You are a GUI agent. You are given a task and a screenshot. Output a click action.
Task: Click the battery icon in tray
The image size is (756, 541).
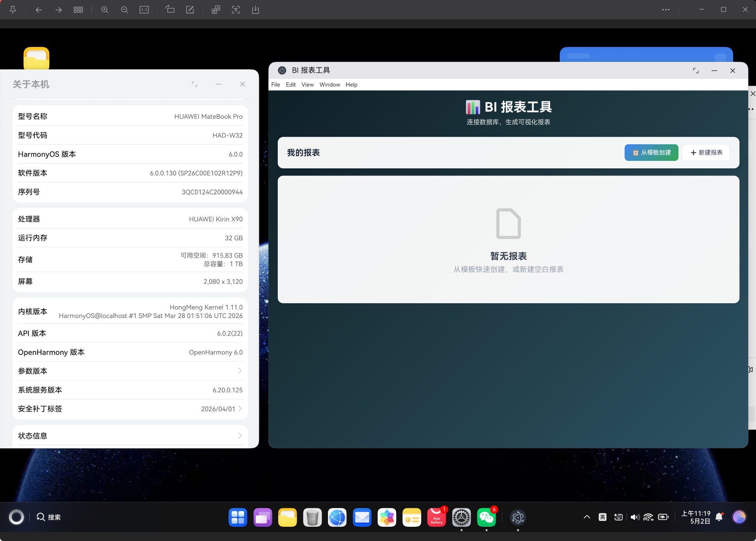pos(664,517)
